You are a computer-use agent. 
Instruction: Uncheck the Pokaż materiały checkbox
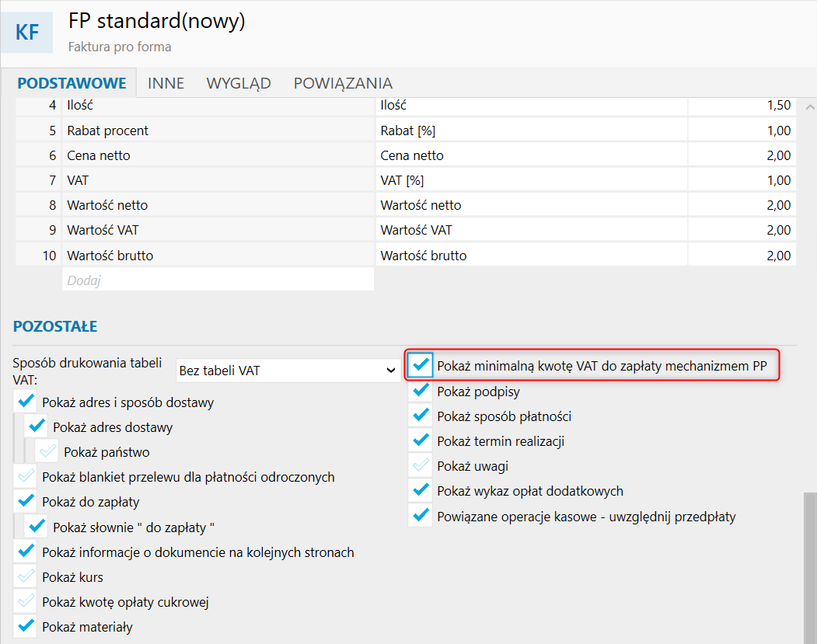pyautogui.click(x=26, y=627)
